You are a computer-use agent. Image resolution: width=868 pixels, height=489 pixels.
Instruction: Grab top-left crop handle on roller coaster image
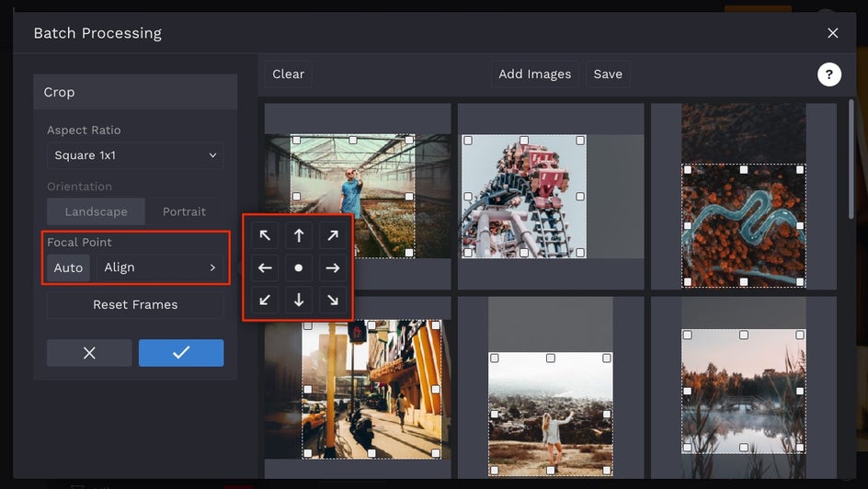coord(468,141)
